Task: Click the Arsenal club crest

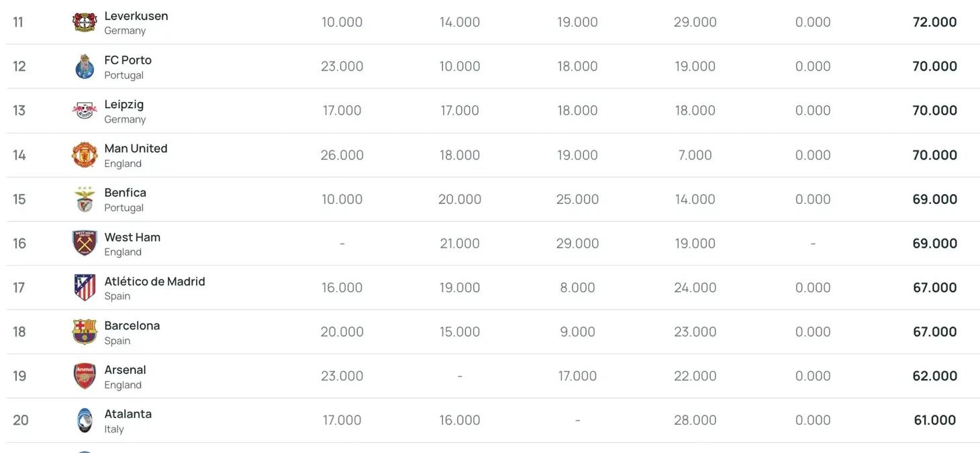Action: click(x=85, y=376)
